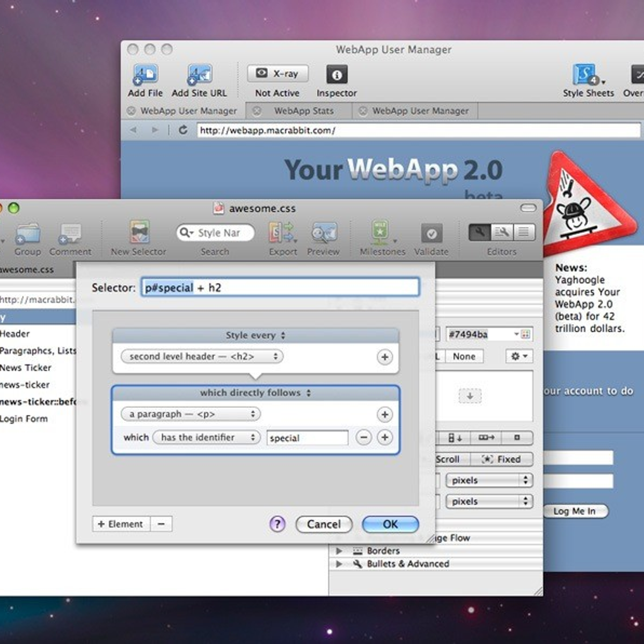The height and width of the screenshot is (644, 644).
Task: Open the 'has the identifier' dropdown
Action: click(x=206, y=437)
